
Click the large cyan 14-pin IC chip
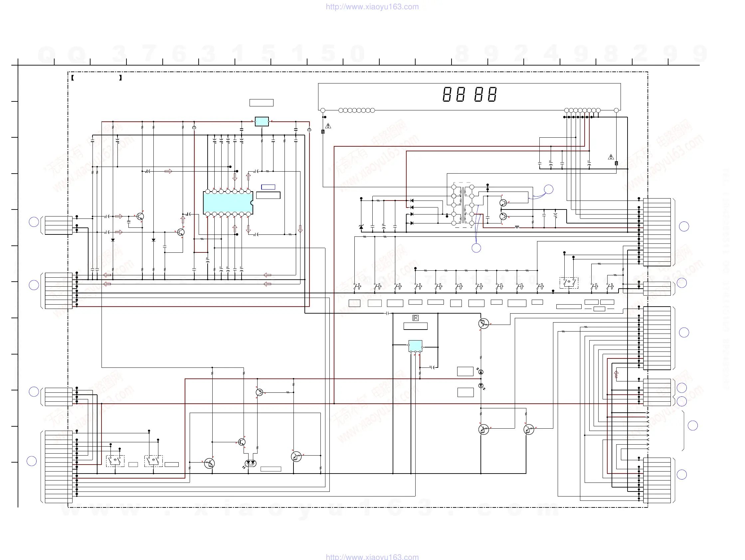228,203
